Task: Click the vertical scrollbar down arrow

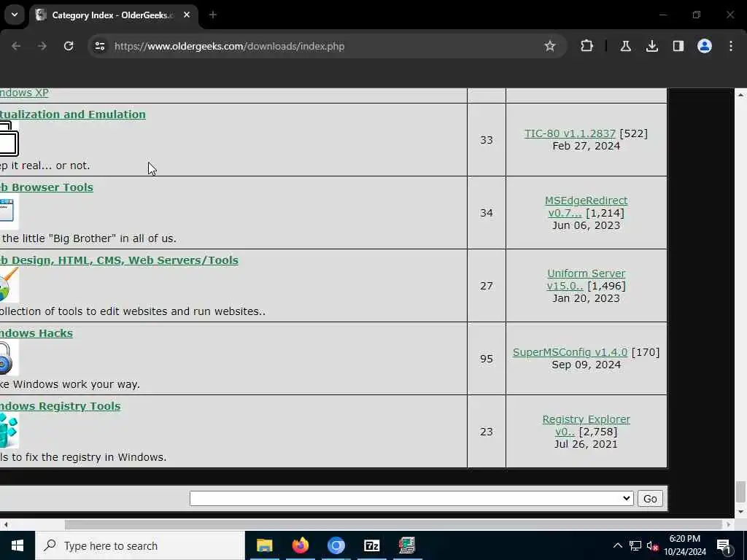Action: [740, 513]
